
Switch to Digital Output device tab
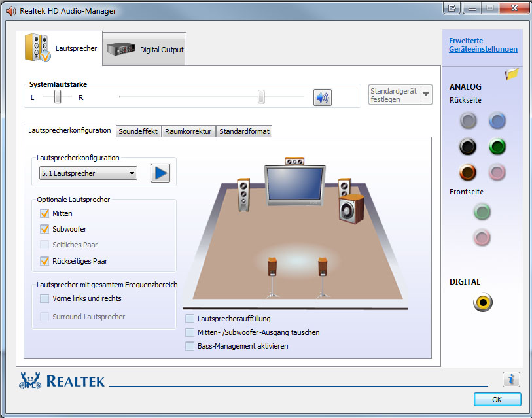click(145, 49)
